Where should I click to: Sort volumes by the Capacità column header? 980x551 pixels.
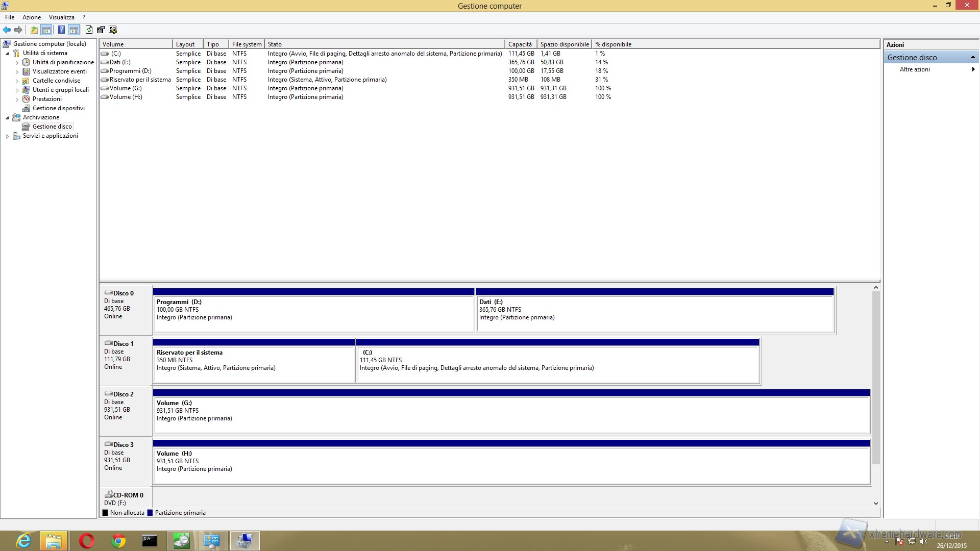coord(520,44)
